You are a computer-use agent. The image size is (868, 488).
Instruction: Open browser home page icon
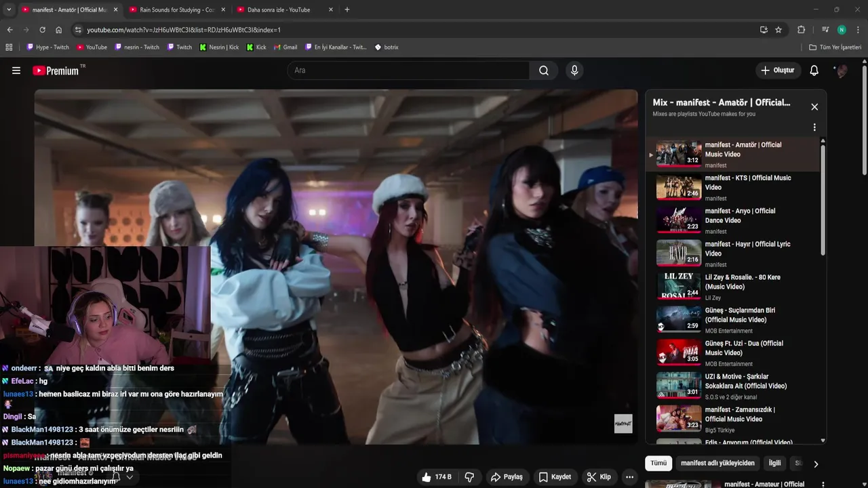click(58, 30)
